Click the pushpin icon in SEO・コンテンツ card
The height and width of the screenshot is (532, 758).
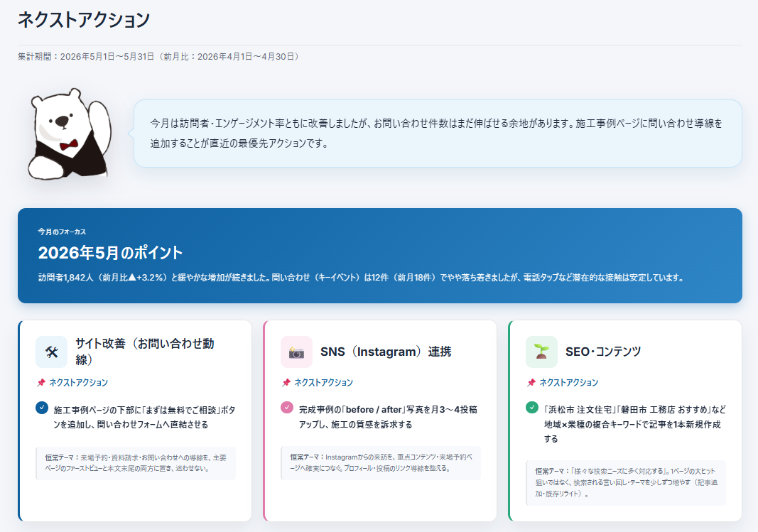tap(531, 383)
